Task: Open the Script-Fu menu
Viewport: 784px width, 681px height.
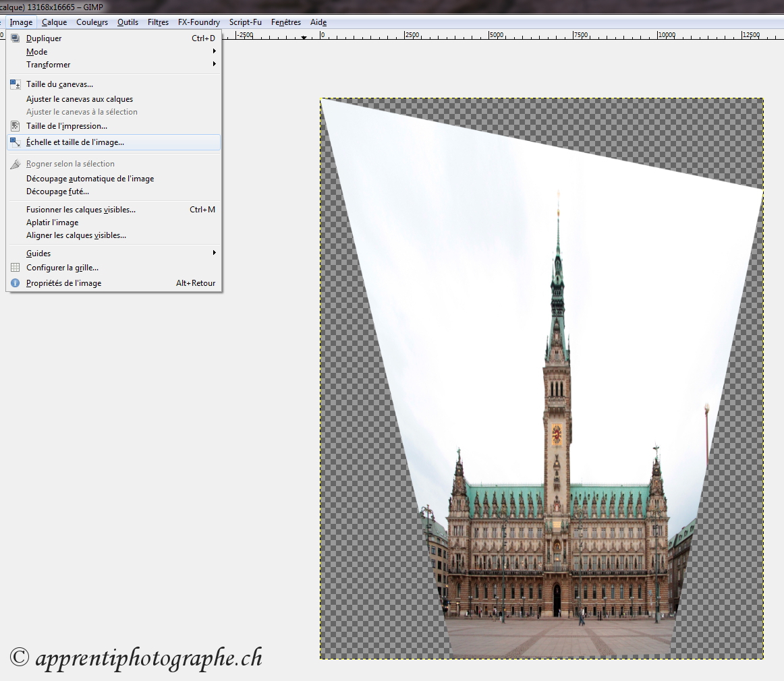Action: pyautogui.click(x=245, y=22)
